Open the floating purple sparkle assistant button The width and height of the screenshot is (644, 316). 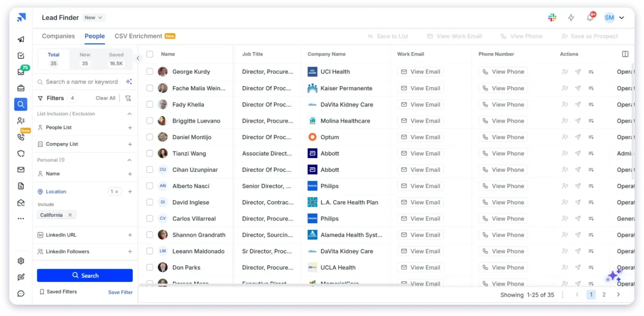click(x=614, y=275)
